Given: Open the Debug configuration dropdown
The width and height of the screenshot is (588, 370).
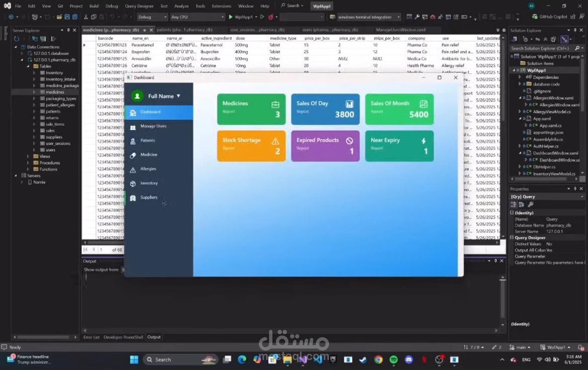Looking at the screenshot, I should (x=152, y=17).
